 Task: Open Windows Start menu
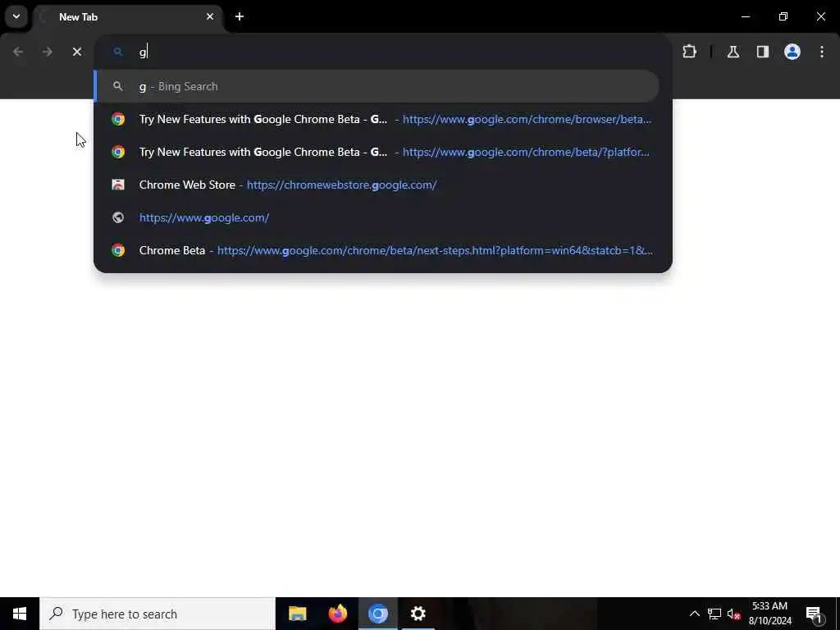pyautogui.click(x=20, y=614)
